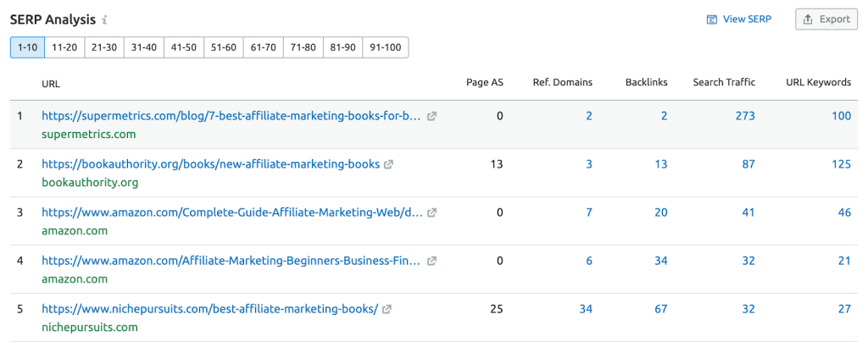Click Search Traffic value 273

click(746, 116)
